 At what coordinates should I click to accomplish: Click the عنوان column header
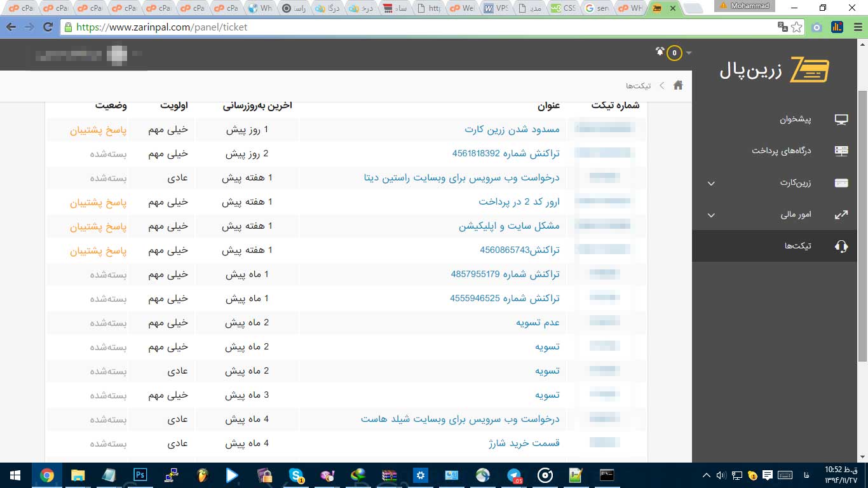point(548,105)
